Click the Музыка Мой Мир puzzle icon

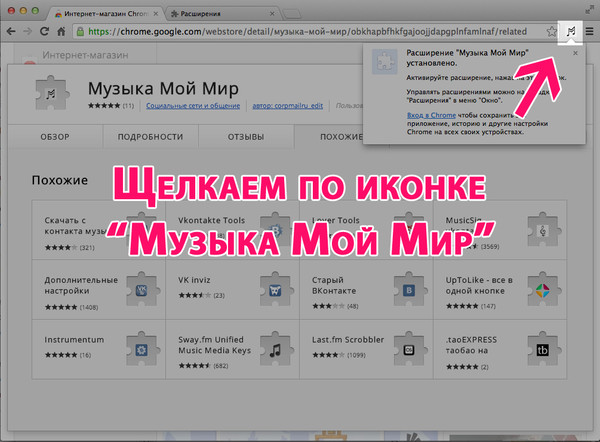click(x=52, y=93)
